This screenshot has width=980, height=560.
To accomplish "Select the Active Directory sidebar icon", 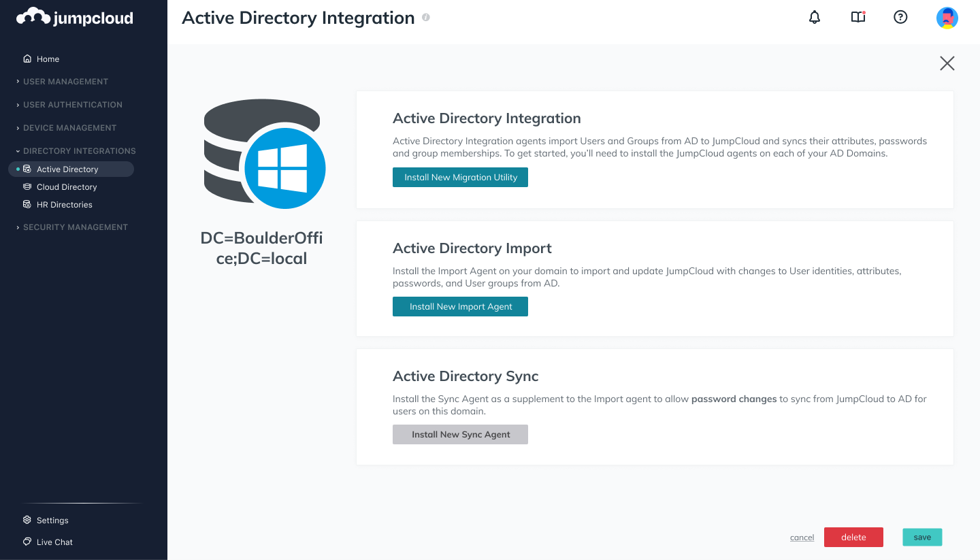I will point(27,169).
